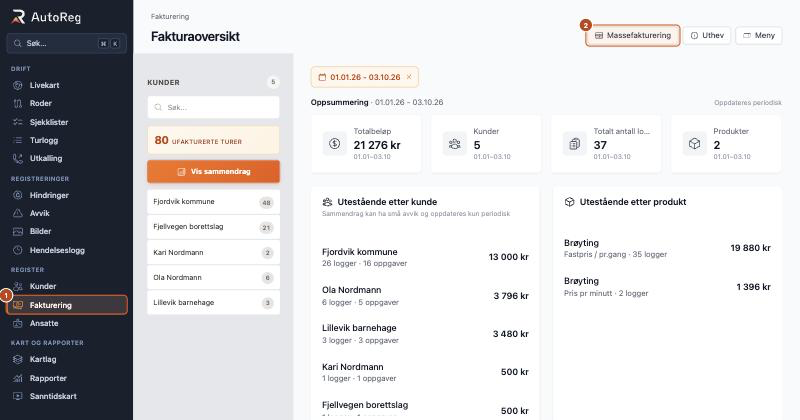Click the Ola Nordmann 3 796 kr row
The image size is (800, 420).
(x=425, y=295)
